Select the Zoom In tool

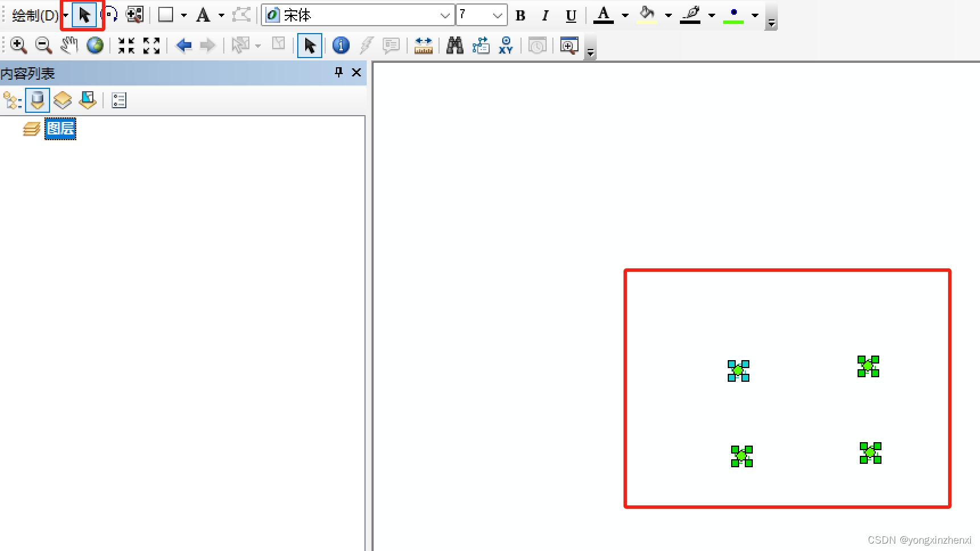(x=18, y=45)
